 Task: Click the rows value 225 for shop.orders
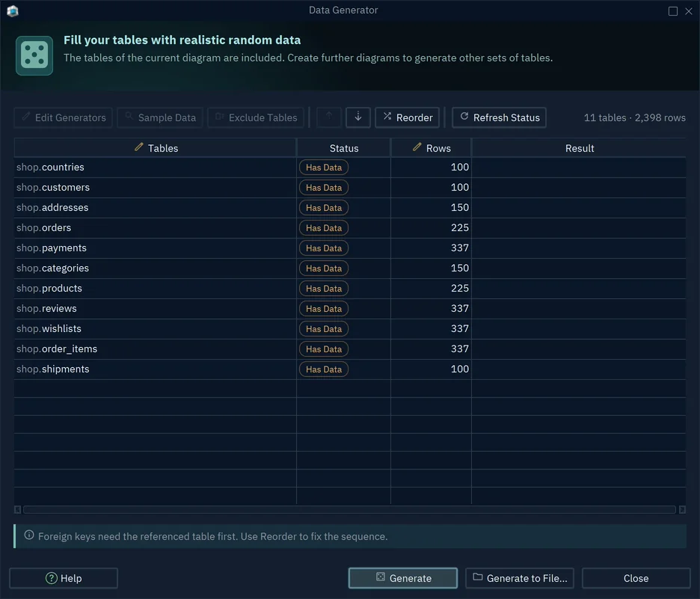459,227
